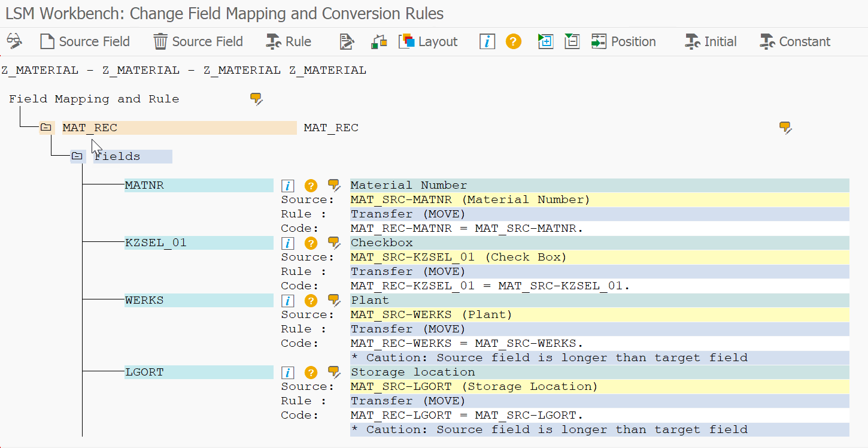The height and width of the screenshot is (448, 868).
Task: Click note icon for LGORT field
Action: [x=334, y=373]
